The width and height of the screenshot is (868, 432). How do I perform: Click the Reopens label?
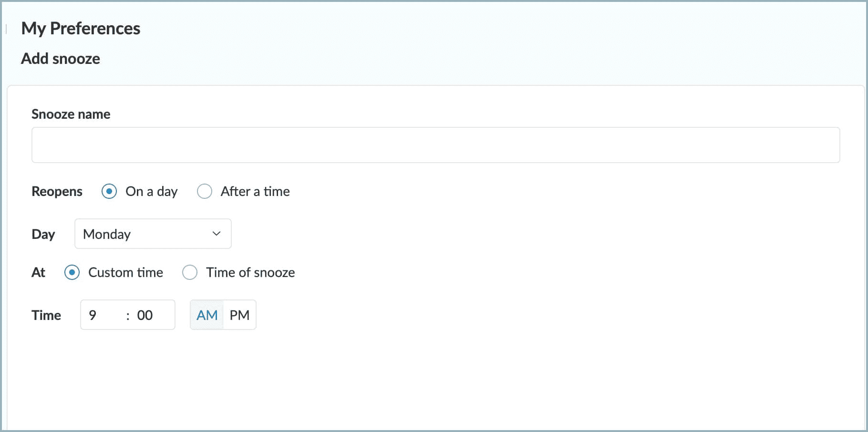pos(57,191)
